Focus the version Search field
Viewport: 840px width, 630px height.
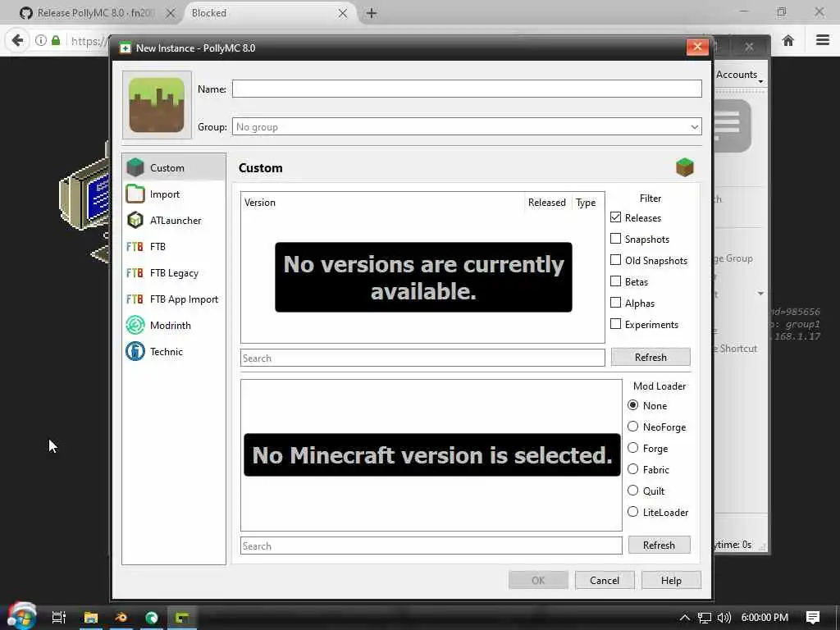tap(422, 358)
